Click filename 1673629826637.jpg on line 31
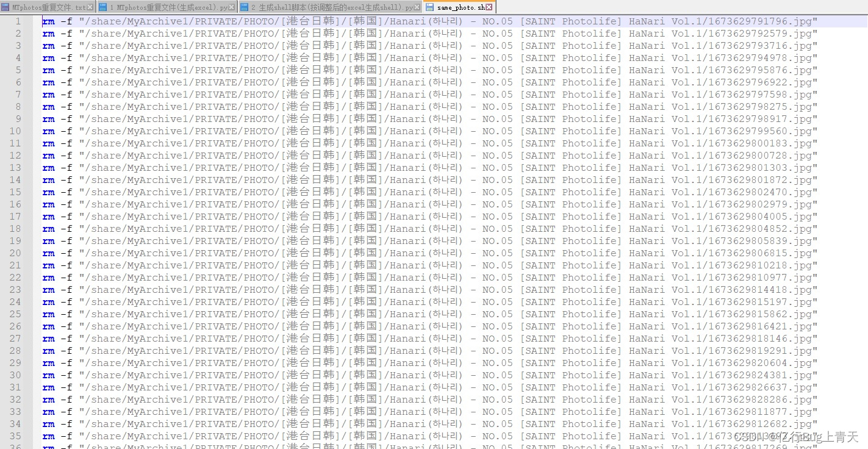Image resolution: width=868 pixels, height=449 pixels. click(x=760, y=387)
